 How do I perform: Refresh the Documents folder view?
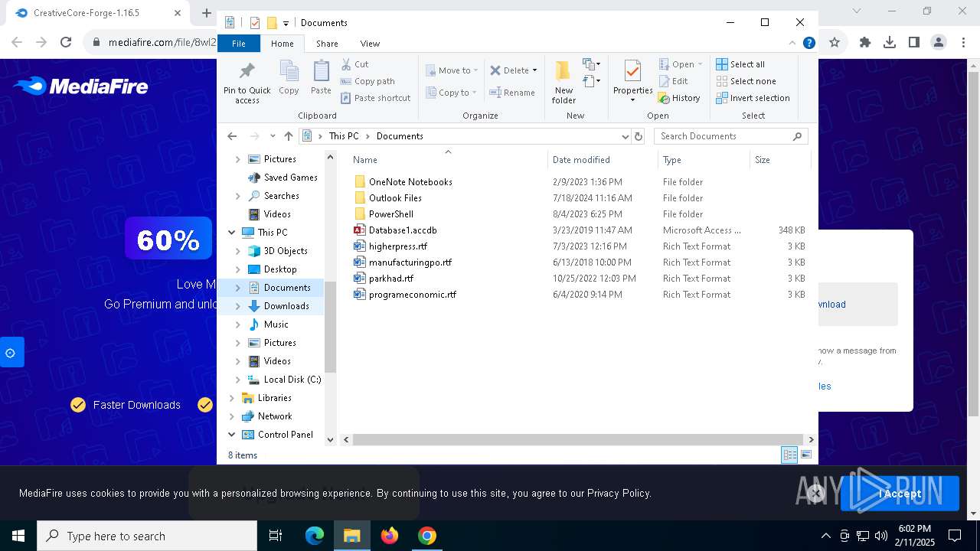point(639,136)
